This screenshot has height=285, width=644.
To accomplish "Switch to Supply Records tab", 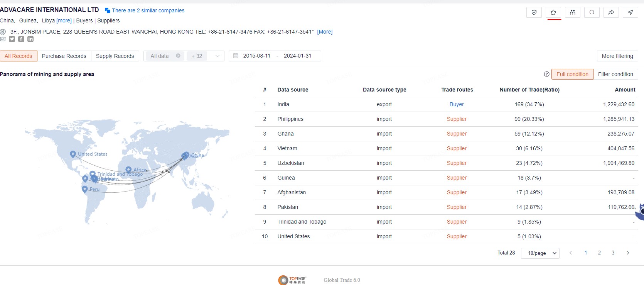I will [x=115, y=56].
